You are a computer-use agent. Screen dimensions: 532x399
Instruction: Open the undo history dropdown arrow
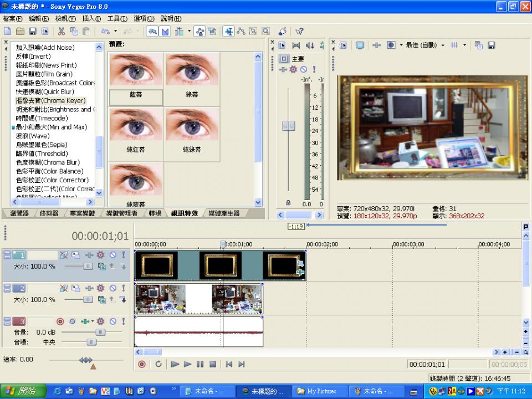(x=115, y=32)
